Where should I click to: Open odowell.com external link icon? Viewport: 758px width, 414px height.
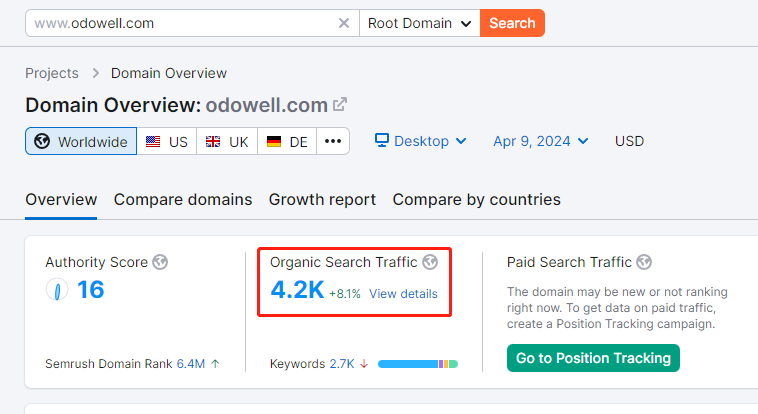click(x=340, y=104)
